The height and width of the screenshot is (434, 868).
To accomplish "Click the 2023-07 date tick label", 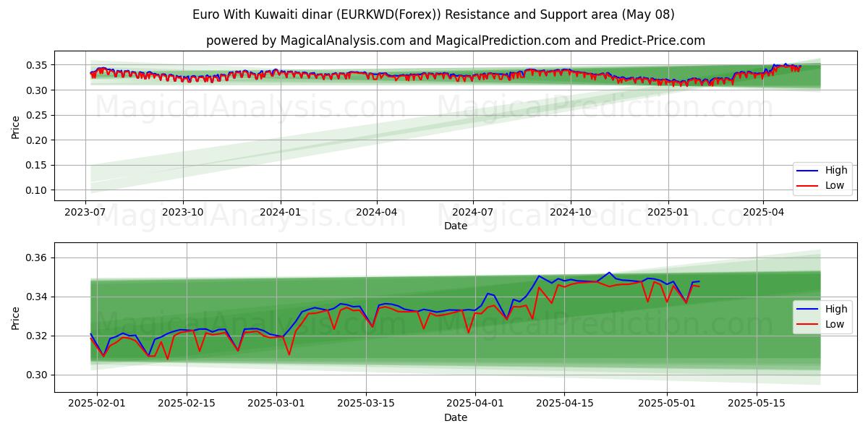I will coord(86,213).
